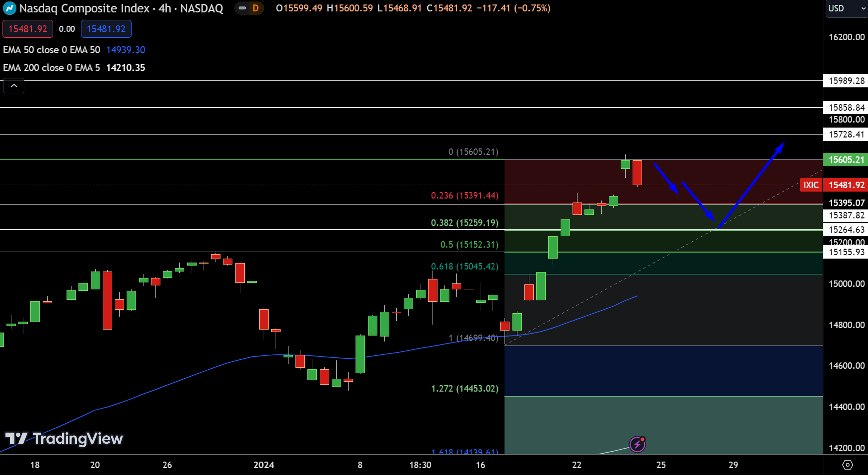Select the 0.382 (15259.19) Fibonacci level label
This screenshot has height=476, width=868.
[464, 223]
